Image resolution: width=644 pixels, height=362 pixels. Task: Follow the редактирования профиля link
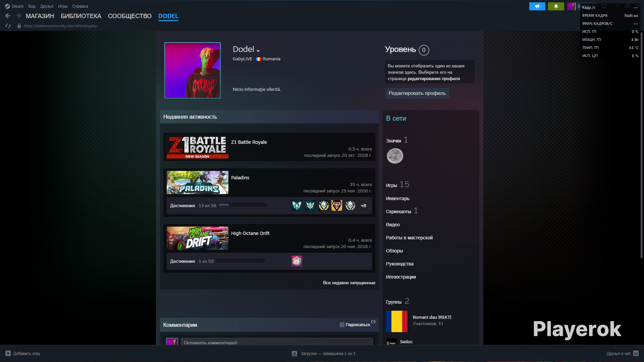click(434, 79)
